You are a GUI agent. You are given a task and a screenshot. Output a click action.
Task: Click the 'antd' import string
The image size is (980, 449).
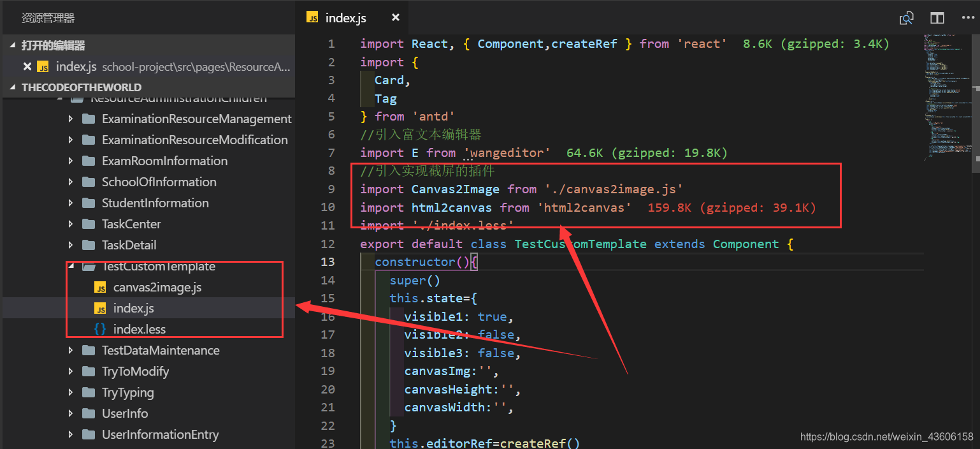tap(433, 116)
